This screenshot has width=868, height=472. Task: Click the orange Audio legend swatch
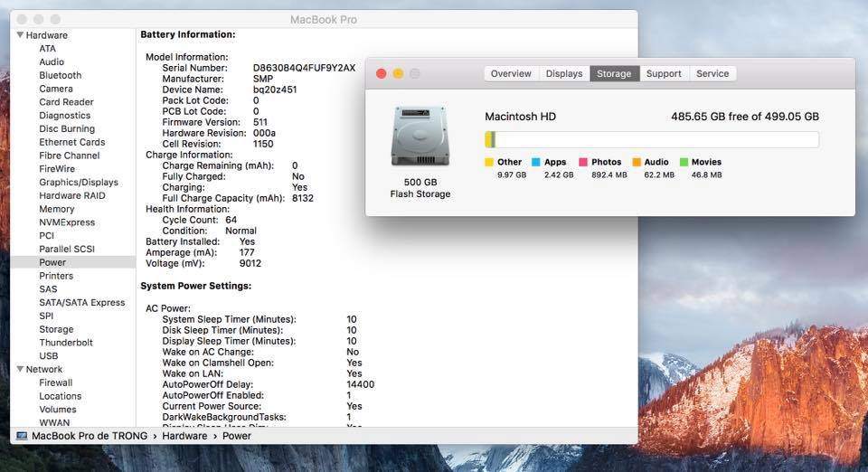637,162
